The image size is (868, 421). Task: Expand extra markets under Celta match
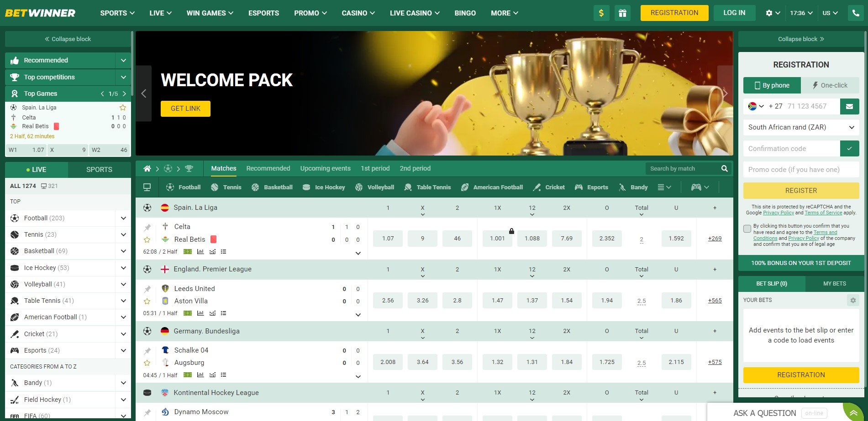click(x=358, y=253)
